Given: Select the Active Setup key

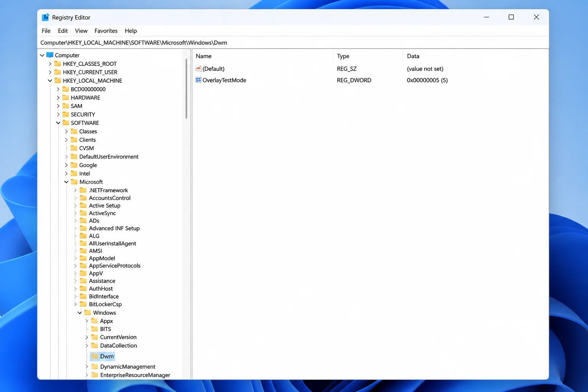Looking at the screenshot, I should coord(105,206).
